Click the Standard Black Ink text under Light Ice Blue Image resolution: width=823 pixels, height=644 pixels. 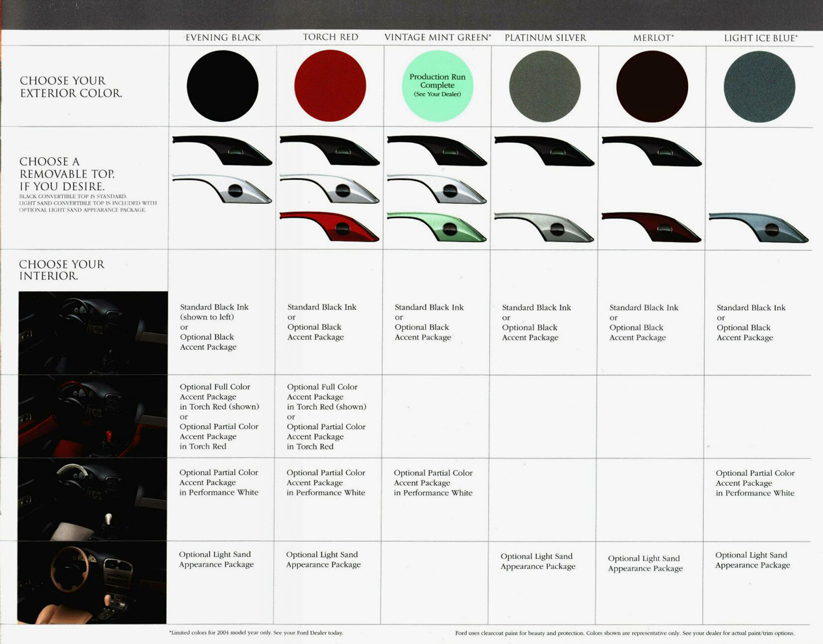point(751,308)
